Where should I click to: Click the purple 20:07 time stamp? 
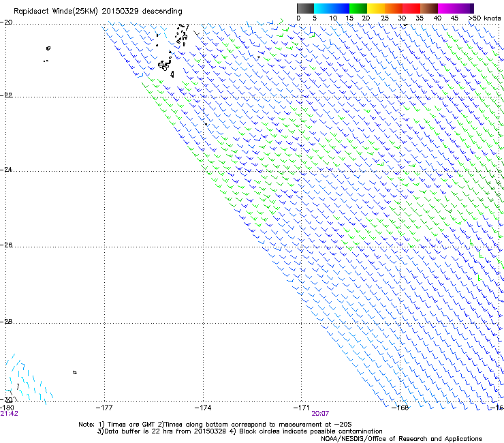[320, 414]
